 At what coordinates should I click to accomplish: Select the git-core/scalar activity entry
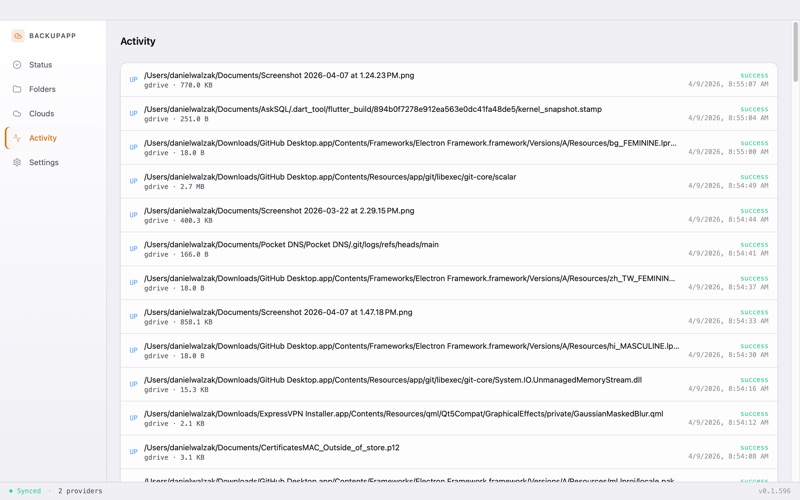click(449, 181)
